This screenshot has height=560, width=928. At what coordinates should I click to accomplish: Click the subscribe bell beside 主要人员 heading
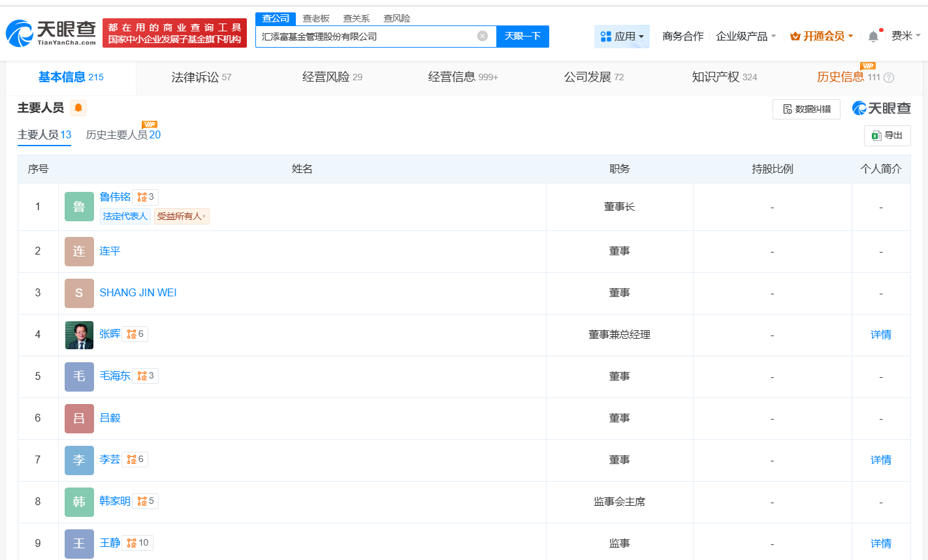click(x=78, y=108)
